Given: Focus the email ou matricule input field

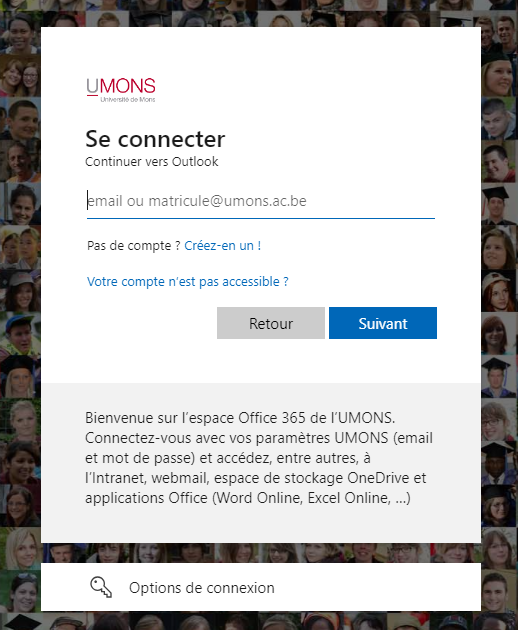Looking at the screenshot, I should (261, 201).
